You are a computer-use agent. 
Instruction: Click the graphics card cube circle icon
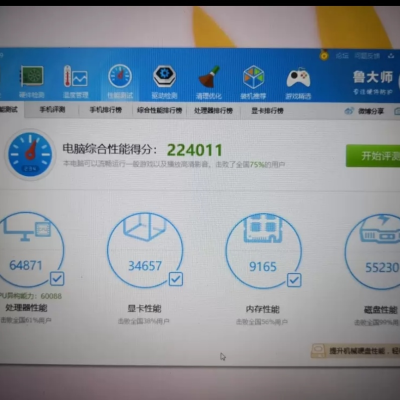[x=145, y=251]
